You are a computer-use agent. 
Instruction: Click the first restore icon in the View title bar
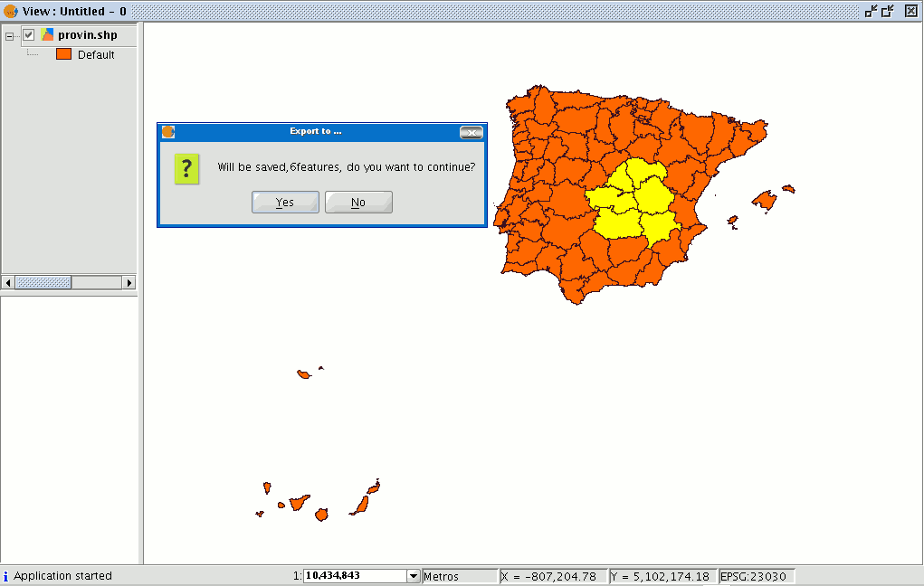pyautogui.click(x=871, y=11)
